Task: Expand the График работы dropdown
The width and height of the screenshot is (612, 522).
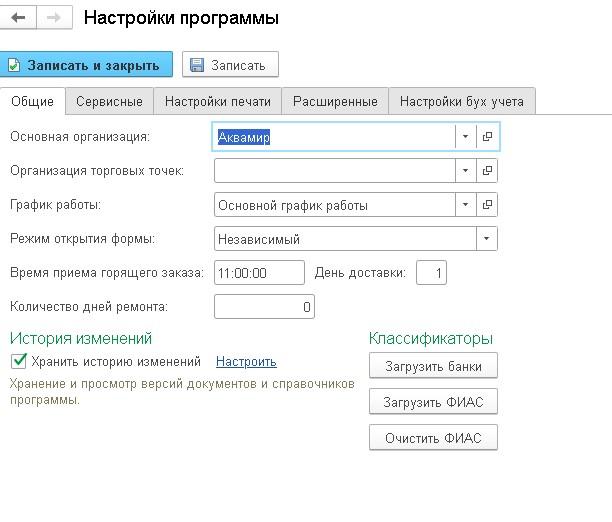Action: (465, 205)
